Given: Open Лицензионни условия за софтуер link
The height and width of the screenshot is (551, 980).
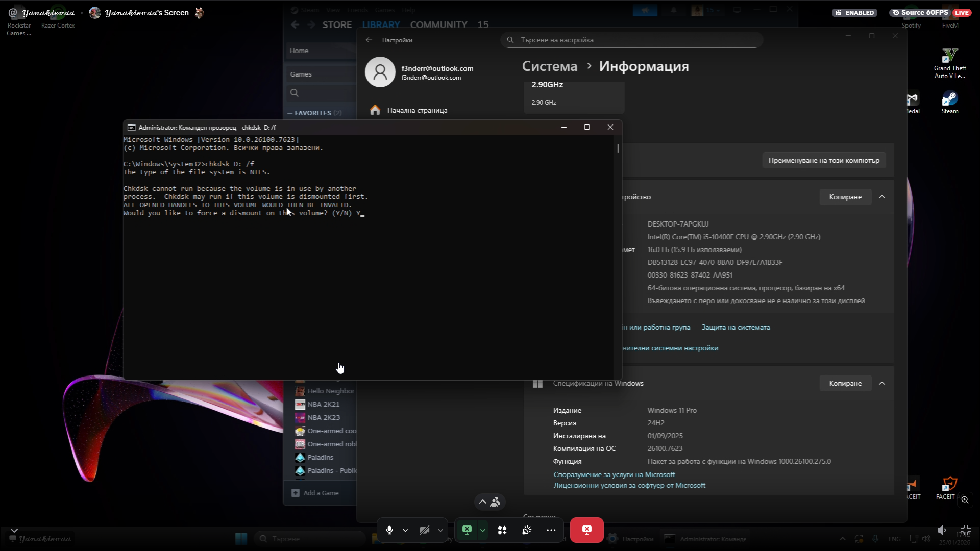Looking at the screenshot, I should tap(629, 486).
